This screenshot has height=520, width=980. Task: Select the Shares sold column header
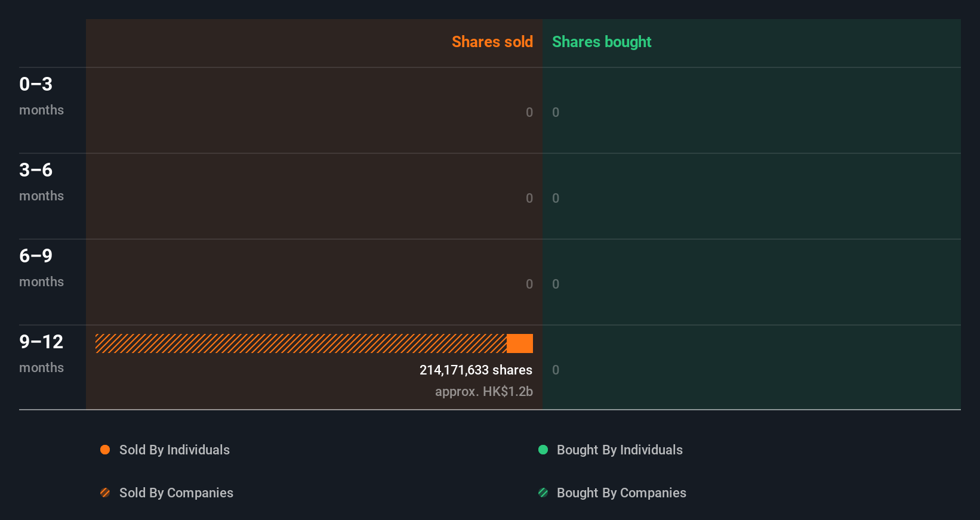pos(492,42)
